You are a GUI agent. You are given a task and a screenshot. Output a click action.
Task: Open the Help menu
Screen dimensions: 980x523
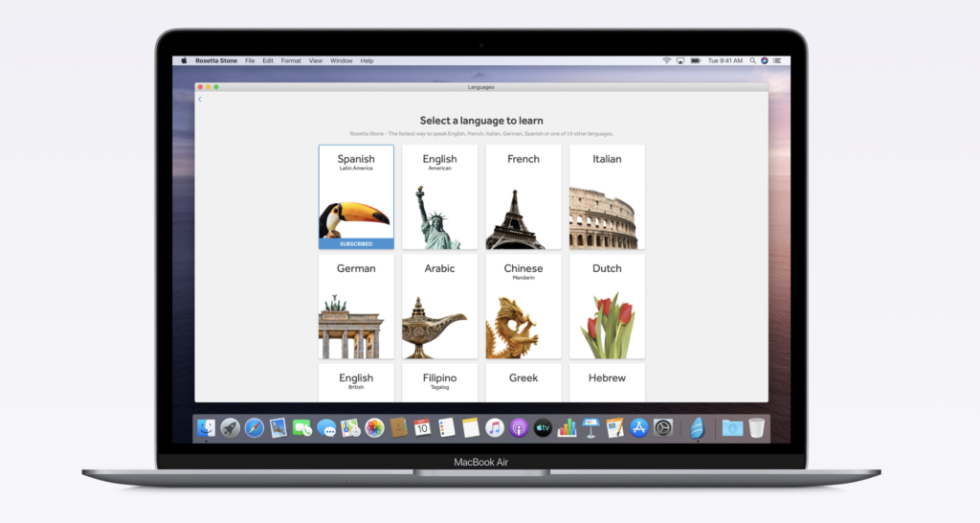click(x=367, y=60)
